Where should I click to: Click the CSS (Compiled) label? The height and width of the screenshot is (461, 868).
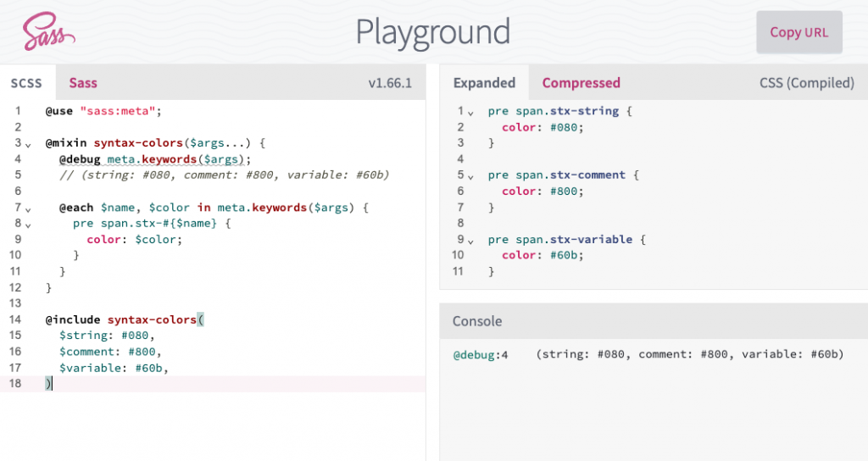pyautogui.click(x=807, y=83)
